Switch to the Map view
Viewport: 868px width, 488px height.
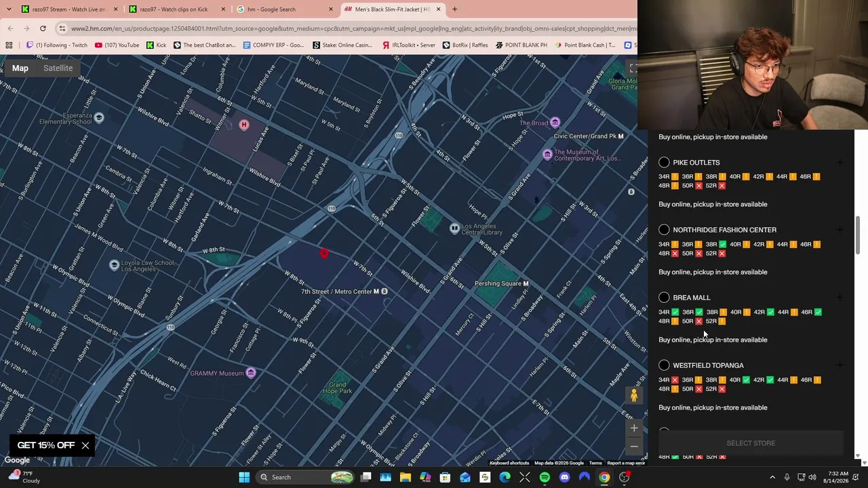pyautogui.click(x=20, y=68)
